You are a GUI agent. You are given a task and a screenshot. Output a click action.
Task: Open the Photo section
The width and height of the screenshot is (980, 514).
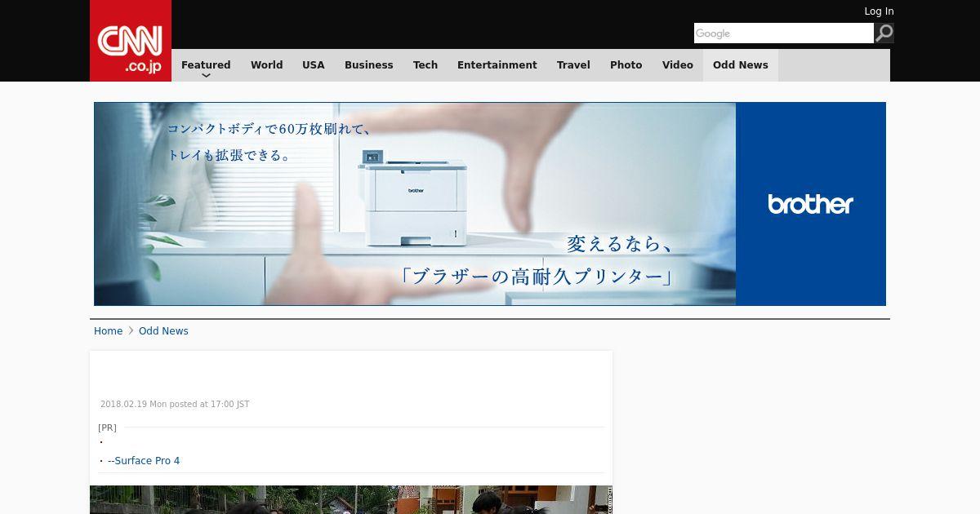click(626, 65)
